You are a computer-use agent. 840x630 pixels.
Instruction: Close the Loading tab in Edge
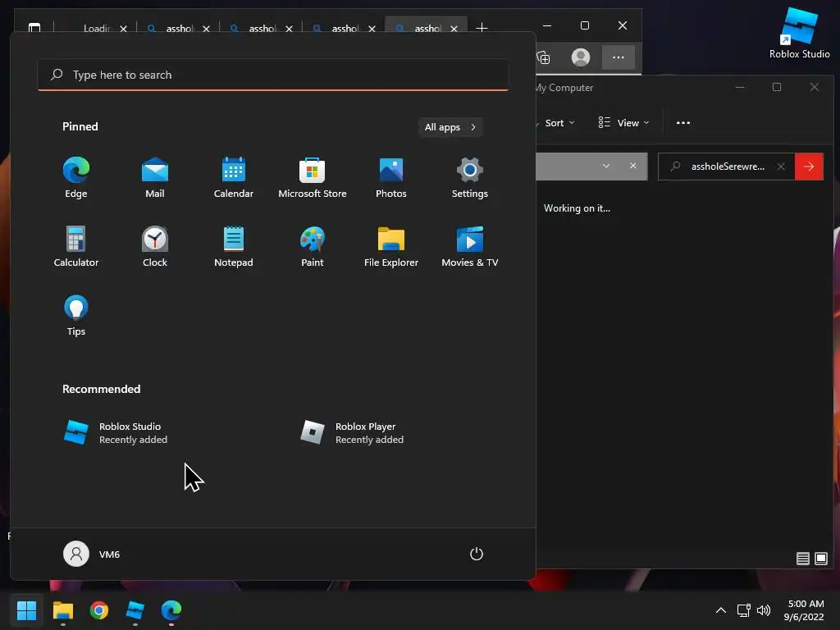click(123, 29)
